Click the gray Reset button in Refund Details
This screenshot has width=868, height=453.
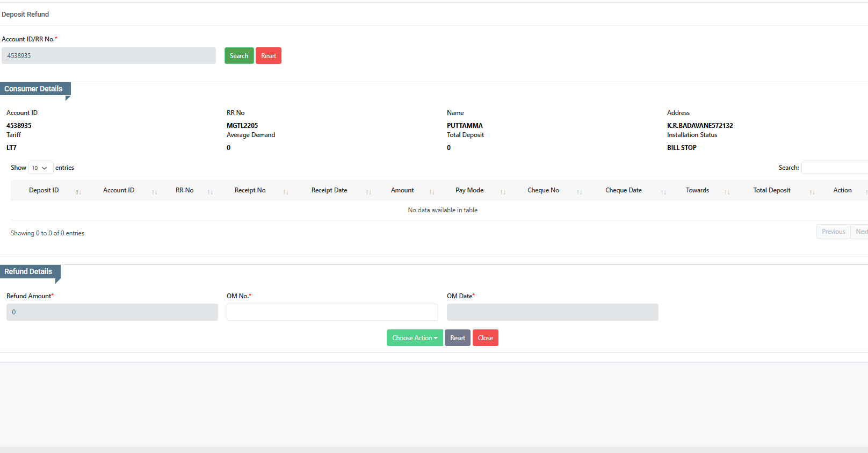pos(458,338)
